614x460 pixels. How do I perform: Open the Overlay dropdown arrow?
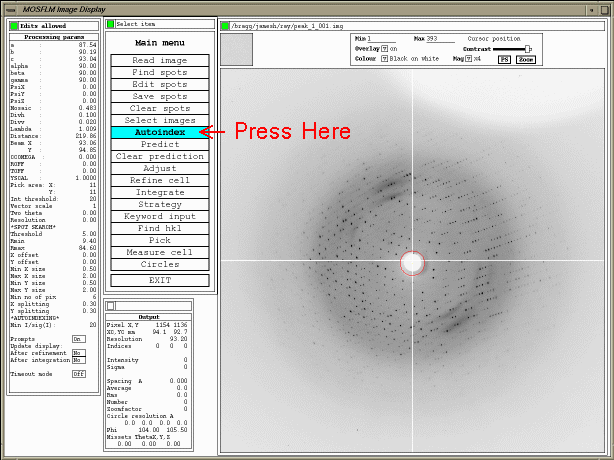pos(385,49)
